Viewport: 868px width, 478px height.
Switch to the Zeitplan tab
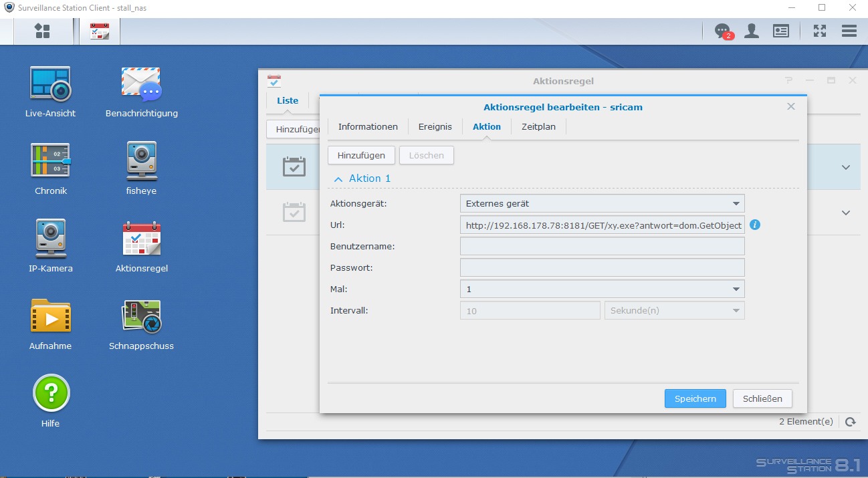tap(538, 126)
